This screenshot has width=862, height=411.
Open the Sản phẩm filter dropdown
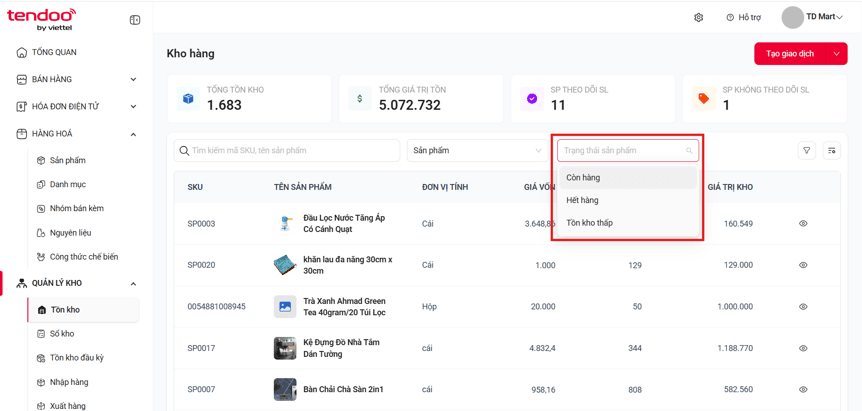[x=477, y=151]
